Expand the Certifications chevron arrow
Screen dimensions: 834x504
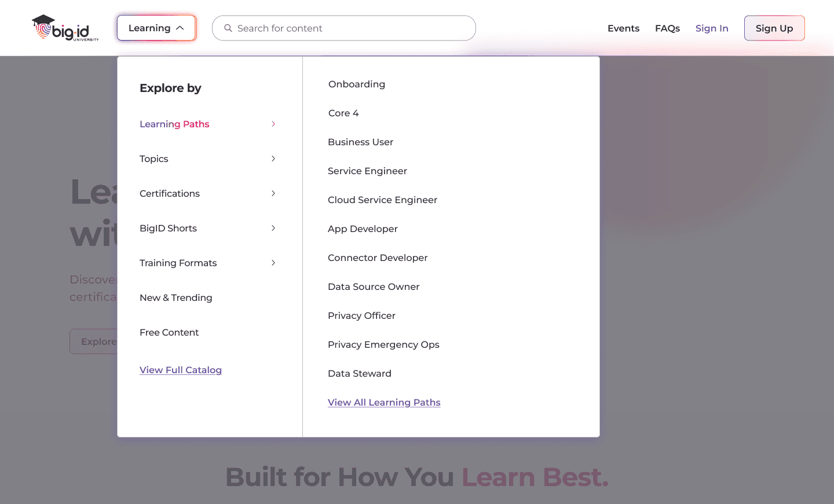coord(273,193)
